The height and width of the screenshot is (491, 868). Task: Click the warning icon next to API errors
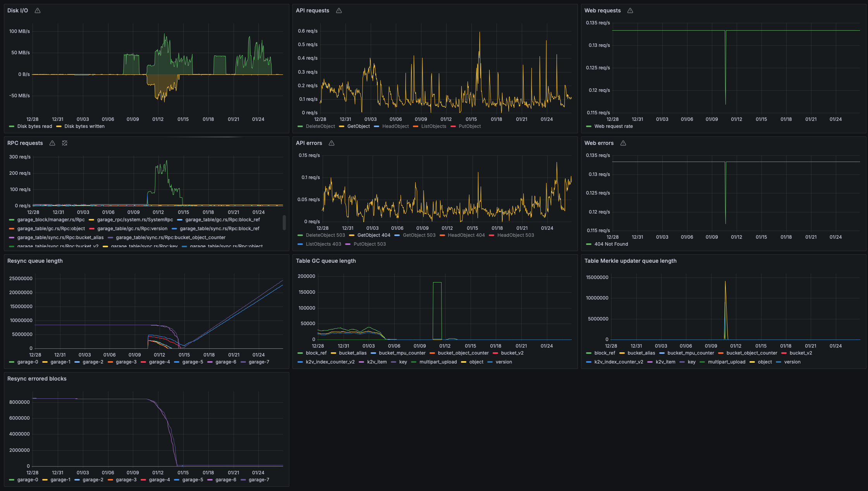[332, 143]
